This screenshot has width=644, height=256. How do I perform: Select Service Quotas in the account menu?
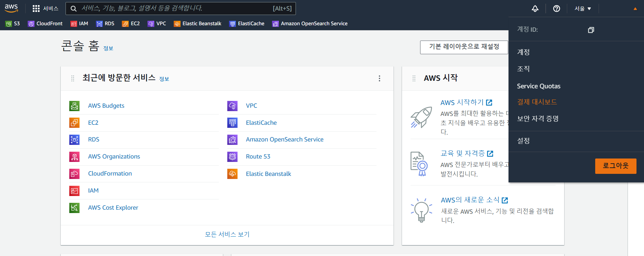(539, 86)
